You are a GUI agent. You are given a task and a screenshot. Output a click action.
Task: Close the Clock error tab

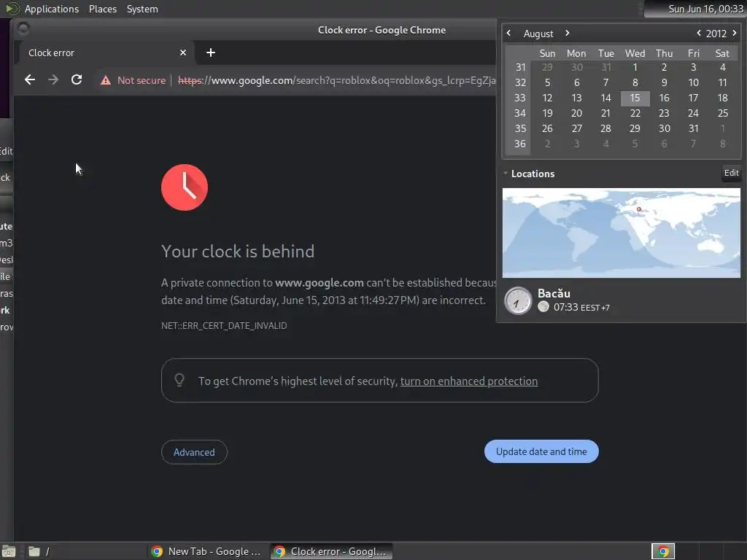[x=183, y=52]
